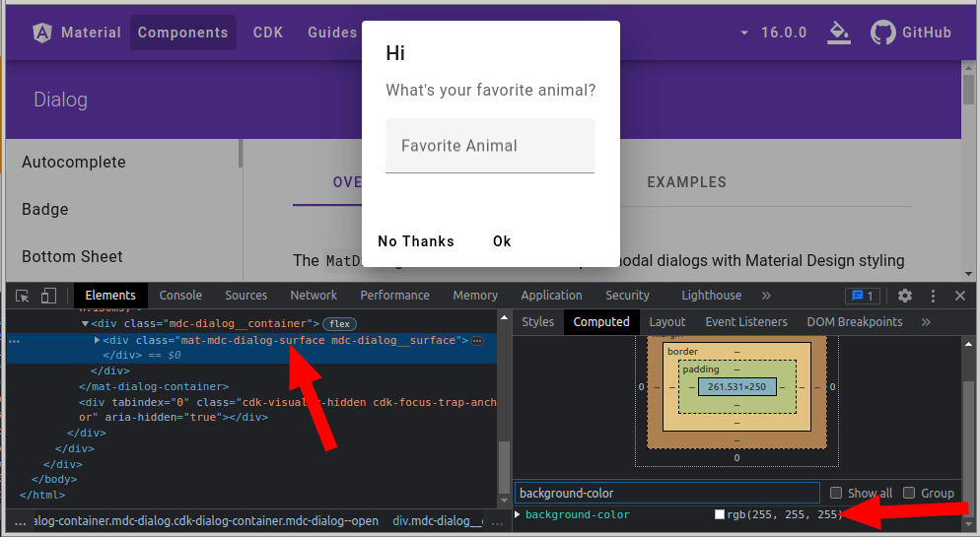Screen dimensions: 980x537
Task: Select the closing body tag line
Action: pos(54,480)
